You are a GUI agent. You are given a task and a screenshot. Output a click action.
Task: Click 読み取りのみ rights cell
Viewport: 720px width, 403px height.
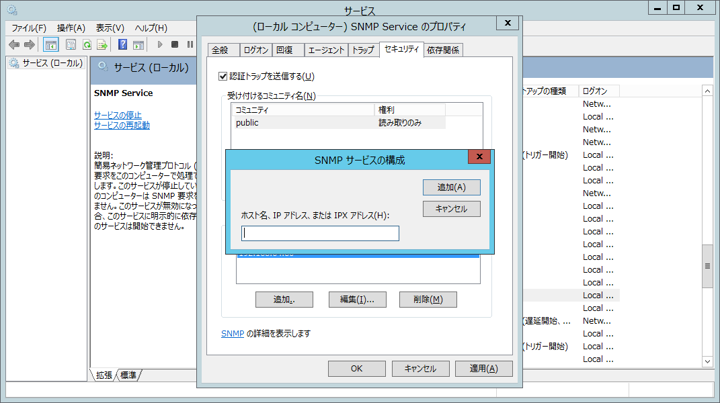pos(400,123)
